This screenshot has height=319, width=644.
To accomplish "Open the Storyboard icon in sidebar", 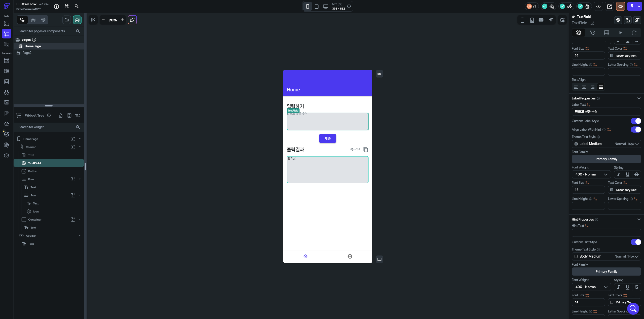I will pos(7,45).
